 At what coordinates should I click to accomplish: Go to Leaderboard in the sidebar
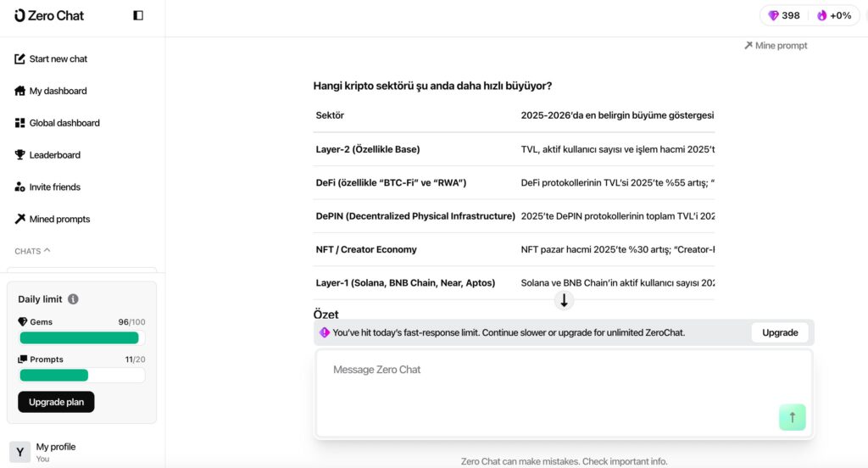tap(54, 155)
